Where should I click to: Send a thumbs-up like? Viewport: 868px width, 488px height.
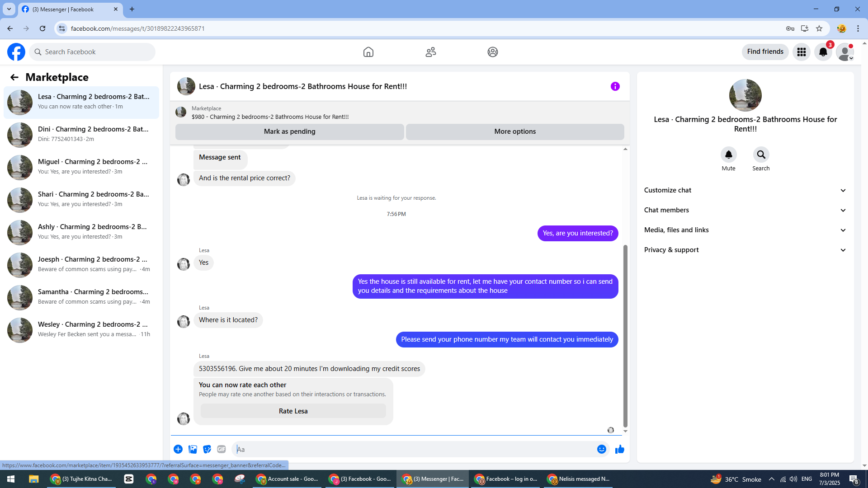tap(619, 449)
